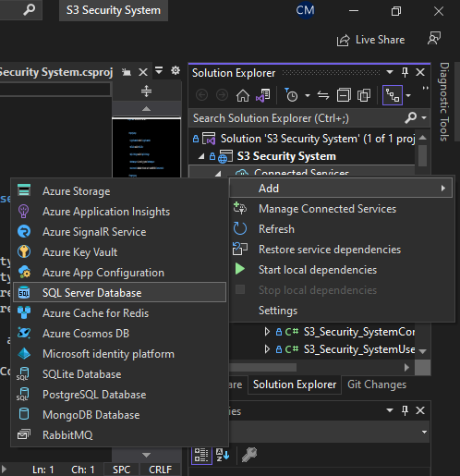
Task: Click the Home icon in Solution Explorer toolbar
Action: (x=243, y=95)
